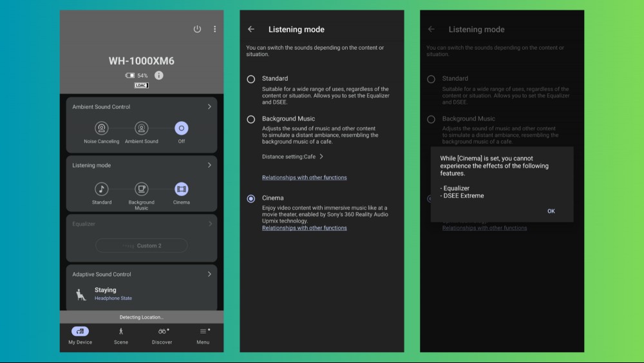
Task: Tap the WH-1000XM6 device name
Action: coord(141,61)
